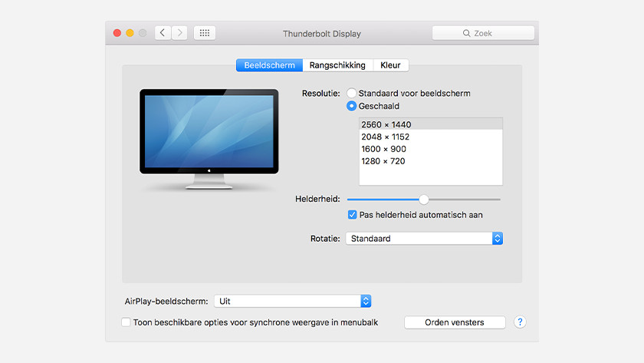Select the 'Geschaald' radio button
644x363 pixels.
point(352,106)
